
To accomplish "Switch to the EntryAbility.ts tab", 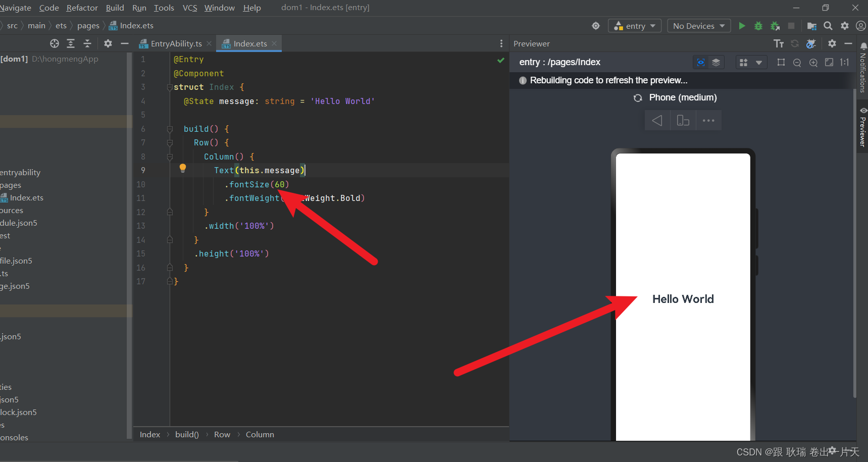I will (176, 43).
